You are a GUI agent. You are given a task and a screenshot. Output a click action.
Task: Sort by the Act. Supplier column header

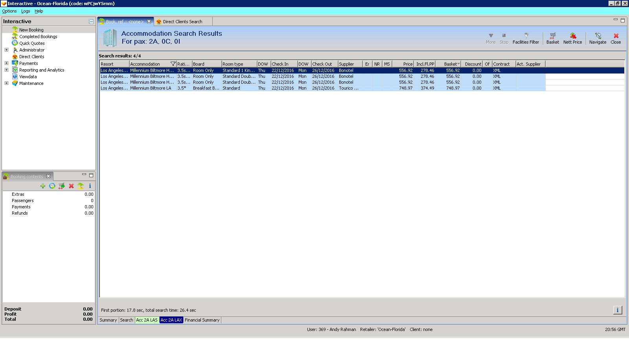click(x=531, y=64)
